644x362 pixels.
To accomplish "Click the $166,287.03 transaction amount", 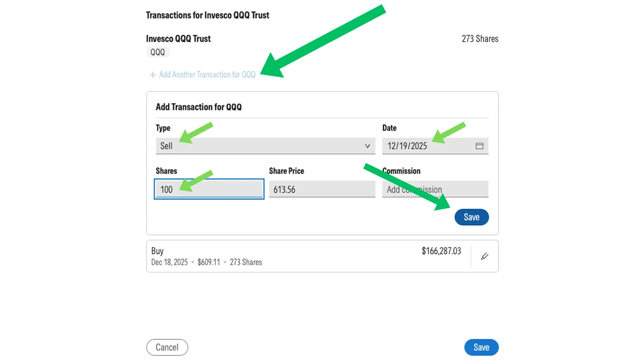I will 441,251.
